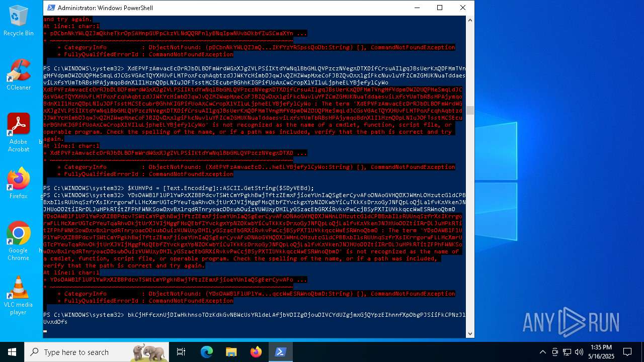Open the Windows Start menu
644x362 pixels.
(x=12, y=352)
